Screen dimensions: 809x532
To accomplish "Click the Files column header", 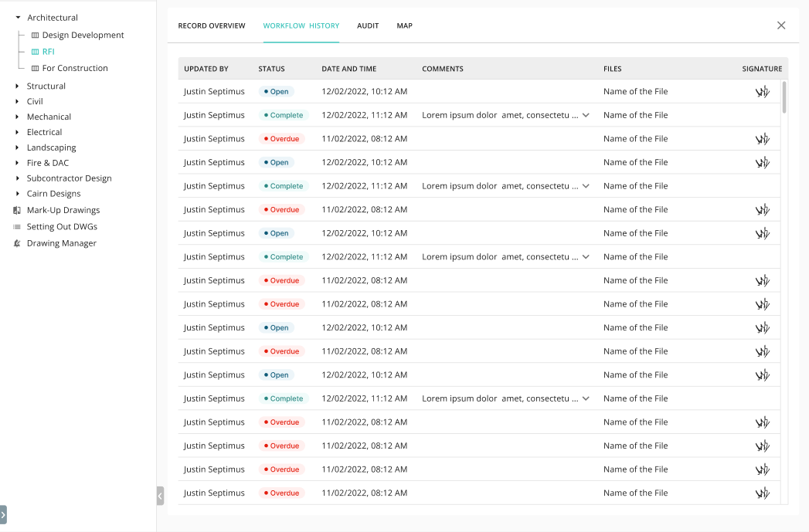I will [x=613, y=69].
